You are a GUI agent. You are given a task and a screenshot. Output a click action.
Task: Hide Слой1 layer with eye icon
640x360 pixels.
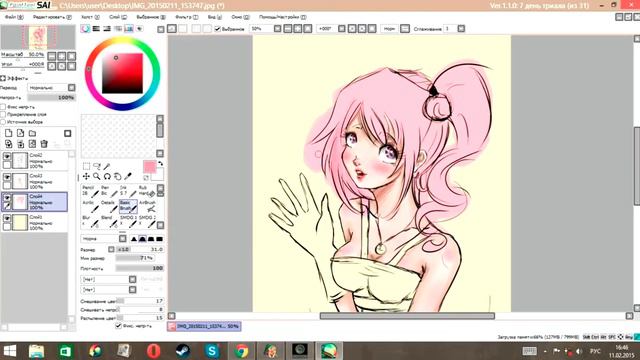coord(7,218)
